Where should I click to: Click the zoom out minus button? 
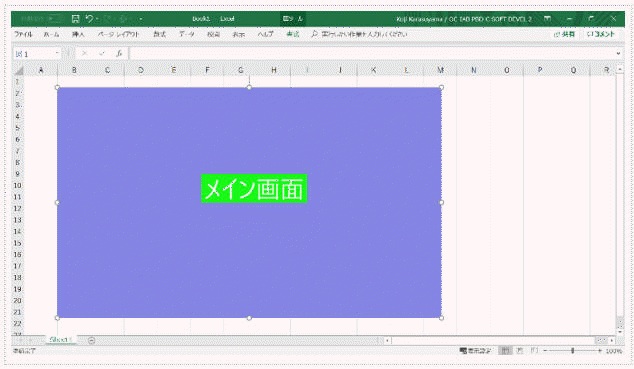click(x=545, y=351)
